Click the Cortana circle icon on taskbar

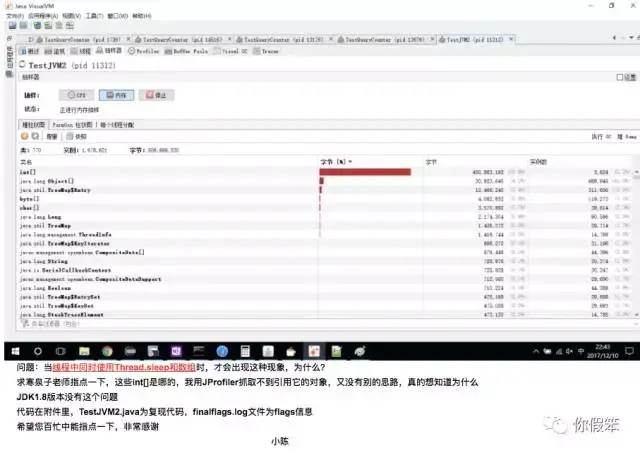38,351
